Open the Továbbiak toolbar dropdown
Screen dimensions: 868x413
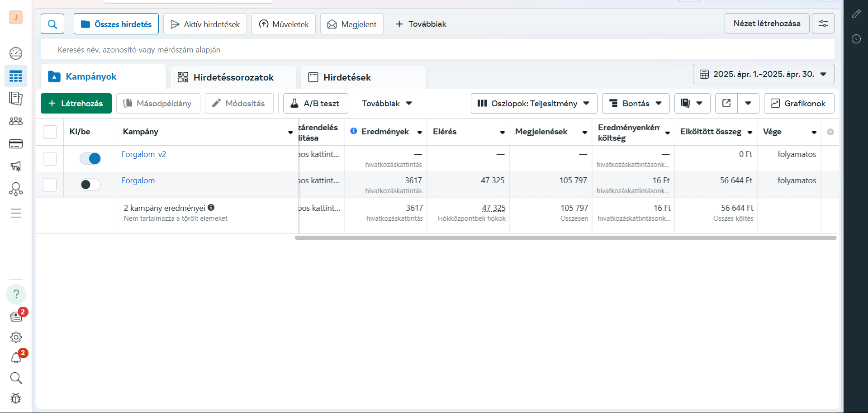coord(387,103)
